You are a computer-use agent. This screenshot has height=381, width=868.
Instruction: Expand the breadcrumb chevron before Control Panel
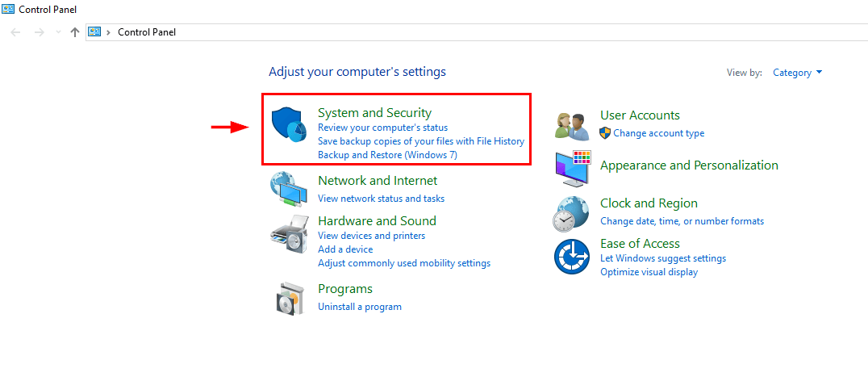(x=108, y=32)
